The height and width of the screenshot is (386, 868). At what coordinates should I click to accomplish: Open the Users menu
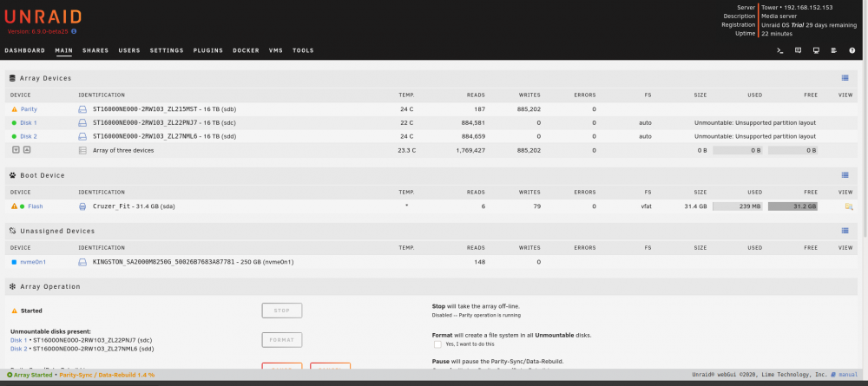point(129,50)
